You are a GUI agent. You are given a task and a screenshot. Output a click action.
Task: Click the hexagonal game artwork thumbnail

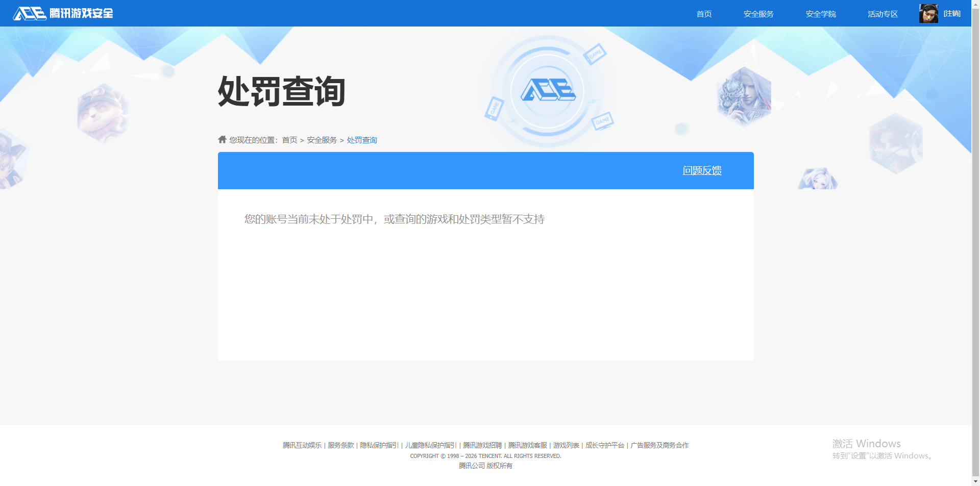896,144
